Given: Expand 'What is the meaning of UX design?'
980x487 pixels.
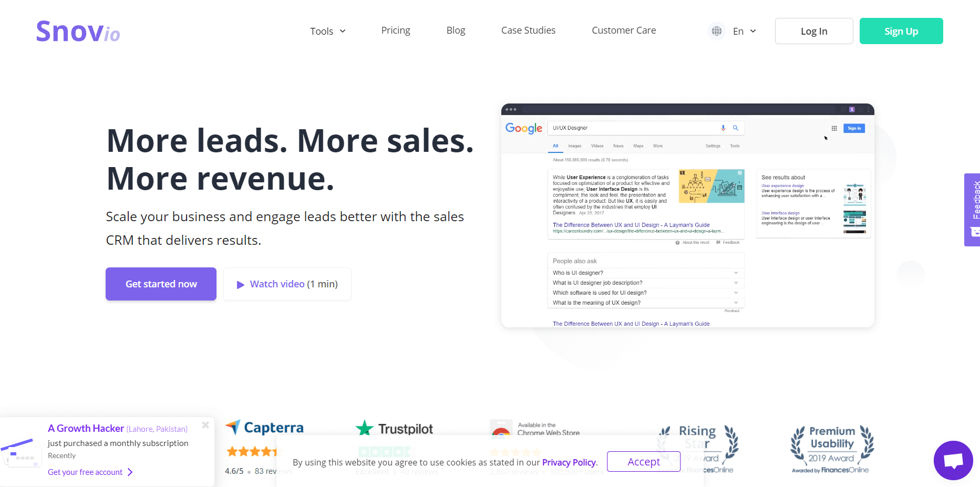Looking at the screenshot, I should 646,303.
